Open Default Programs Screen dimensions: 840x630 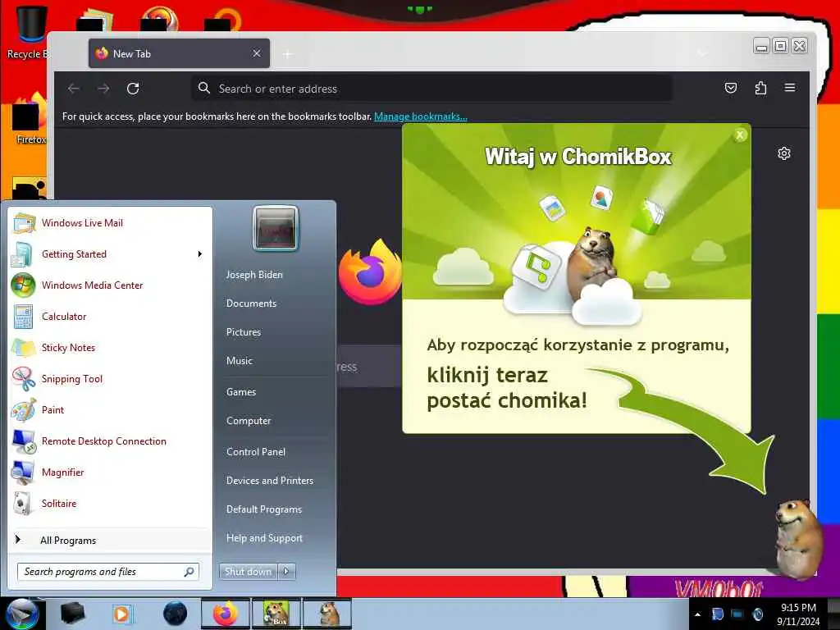(x=264, y=509)
